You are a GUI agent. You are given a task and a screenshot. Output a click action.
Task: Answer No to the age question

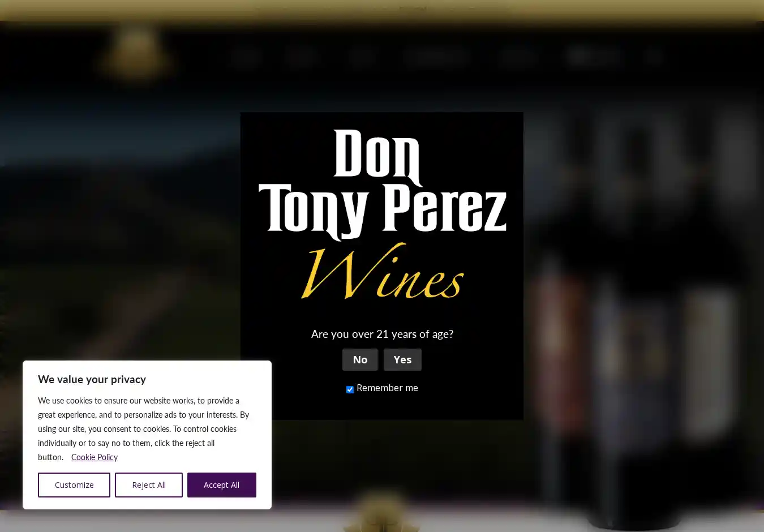[360, 360]
